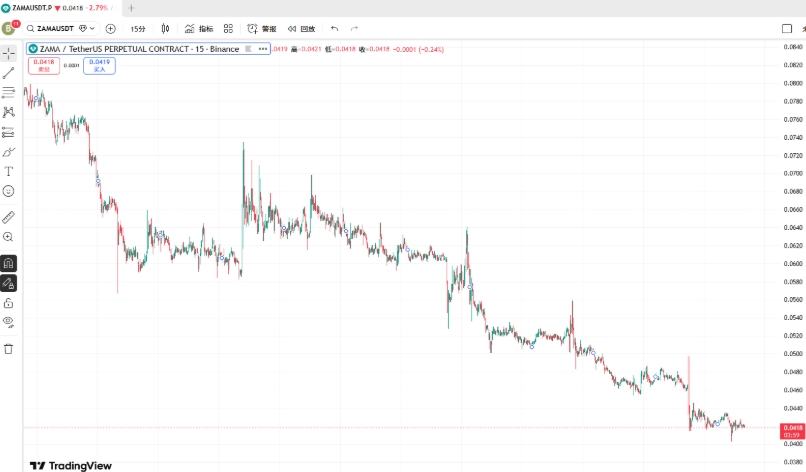
Task: Click the red 0.0418 sell button
Action: pyautogui.click(x=43, y=66)
